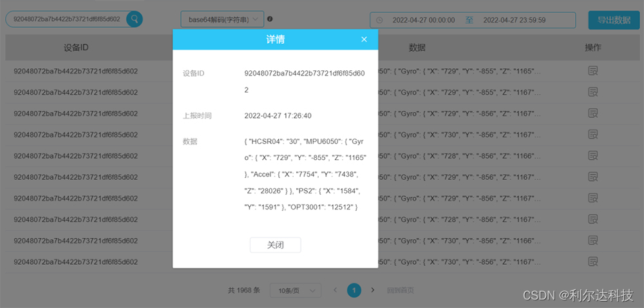Open detail icon for X 728, Z 1167 row

(592, 219)
